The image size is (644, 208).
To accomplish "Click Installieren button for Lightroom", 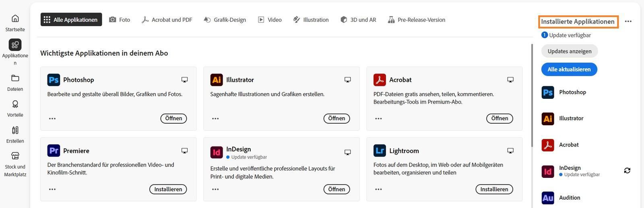I will point(494,189).
